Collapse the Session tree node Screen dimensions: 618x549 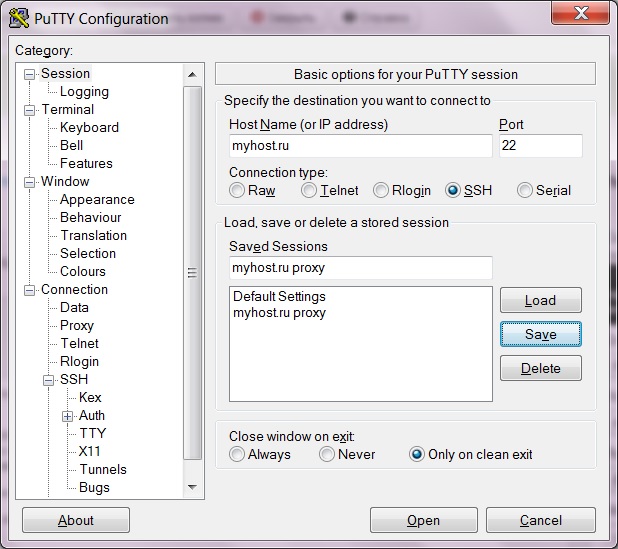tap(29, 74)
